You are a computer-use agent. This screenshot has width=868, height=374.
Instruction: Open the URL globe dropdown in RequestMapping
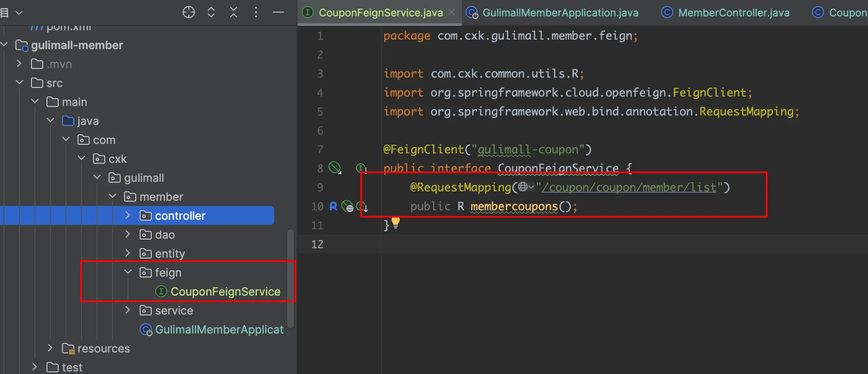pos(526,187)
